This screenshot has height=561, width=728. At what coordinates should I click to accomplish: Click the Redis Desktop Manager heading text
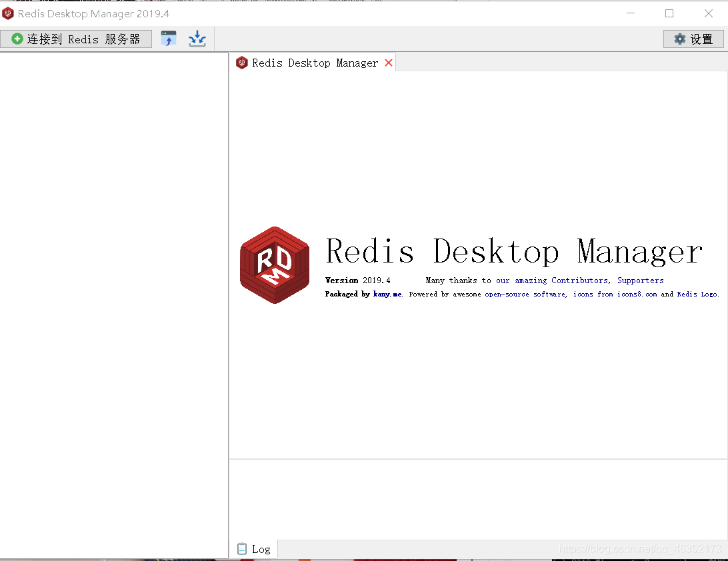click(514, 251)
